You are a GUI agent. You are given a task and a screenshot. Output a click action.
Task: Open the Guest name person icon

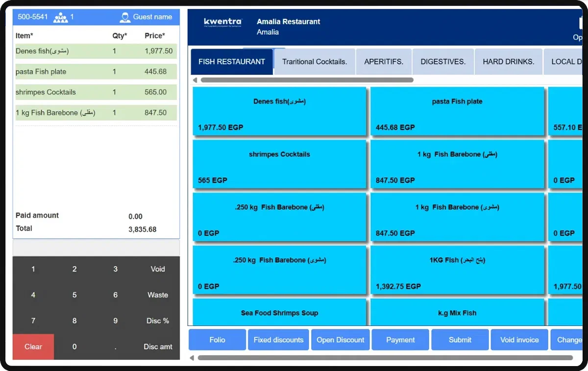125,18
